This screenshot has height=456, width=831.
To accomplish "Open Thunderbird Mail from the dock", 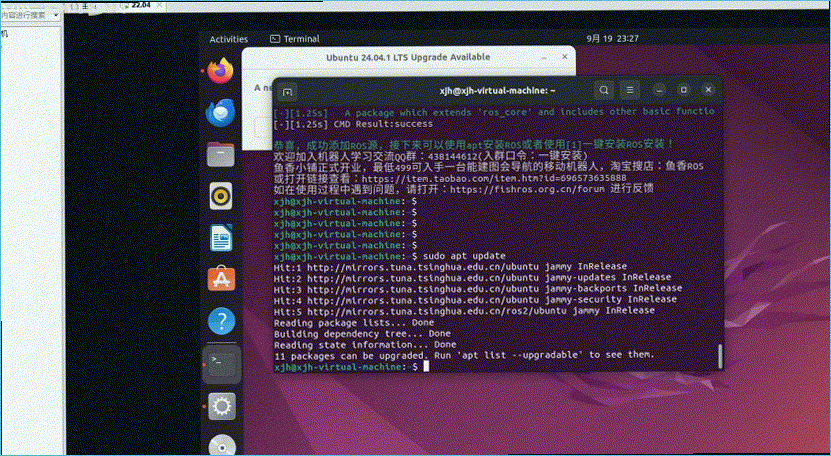I will 220,112.
